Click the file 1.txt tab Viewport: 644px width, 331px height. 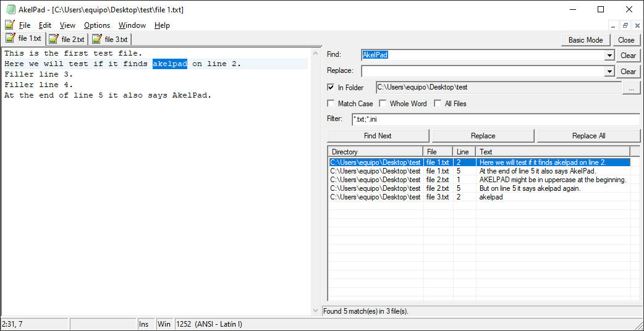pyautogui.click(x=24, y=38)
